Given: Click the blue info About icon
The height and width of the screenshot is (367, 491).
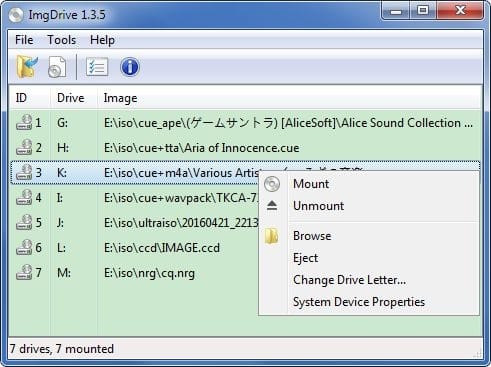Looking at the screenshot, I should 130,67.
